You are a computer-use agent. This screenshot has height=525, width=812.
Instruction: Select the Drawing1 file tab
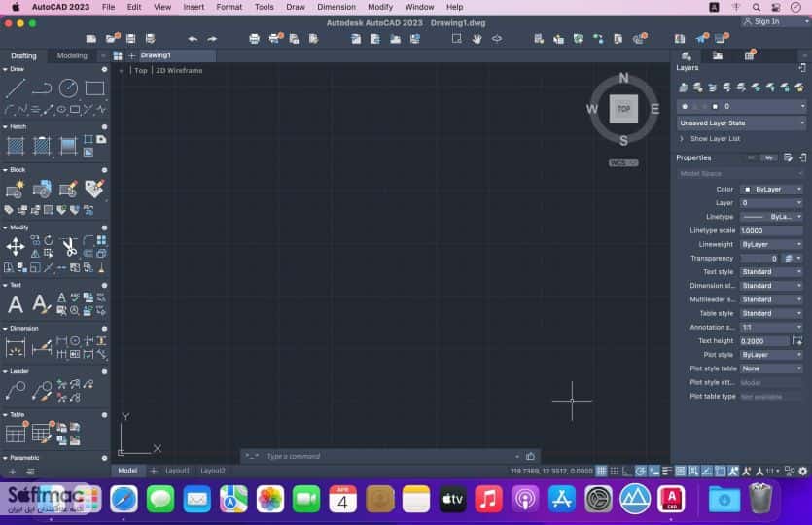coord(176,55)
